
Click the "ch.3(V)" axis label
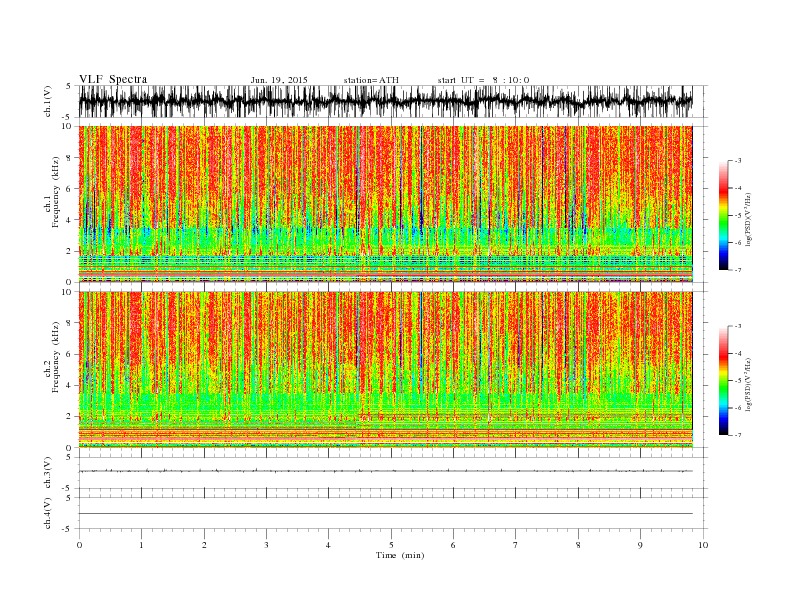(x=47, y=473)
